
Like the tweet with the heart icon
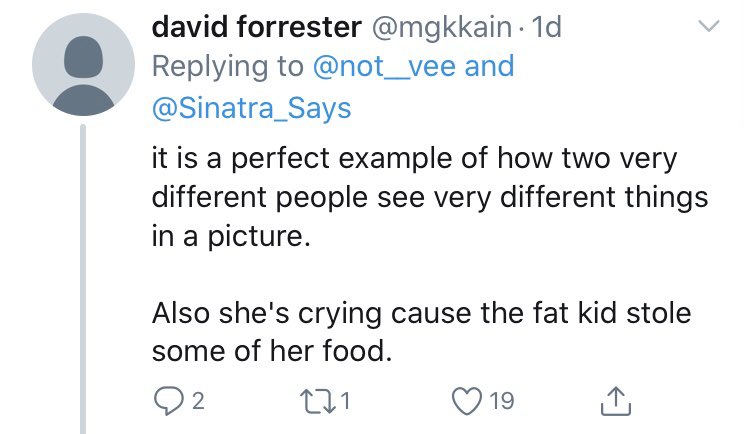click(466, 401)
